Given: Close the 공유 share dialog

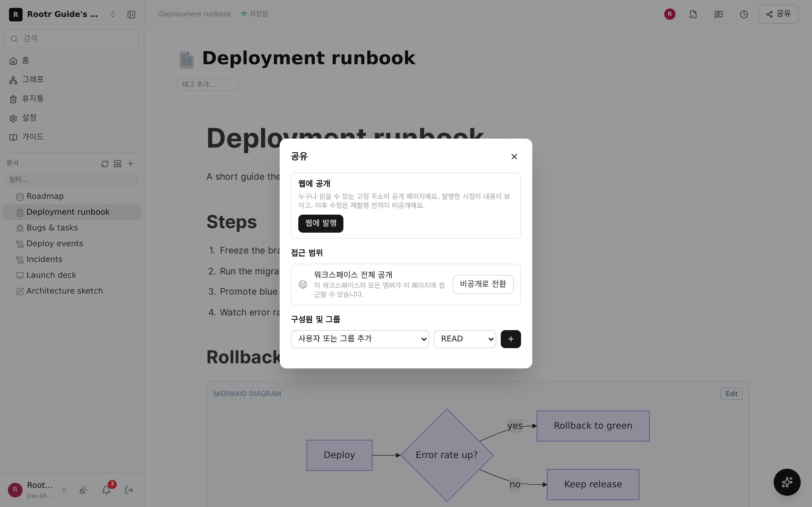Looking at the screenshot, I should [514, 157].
